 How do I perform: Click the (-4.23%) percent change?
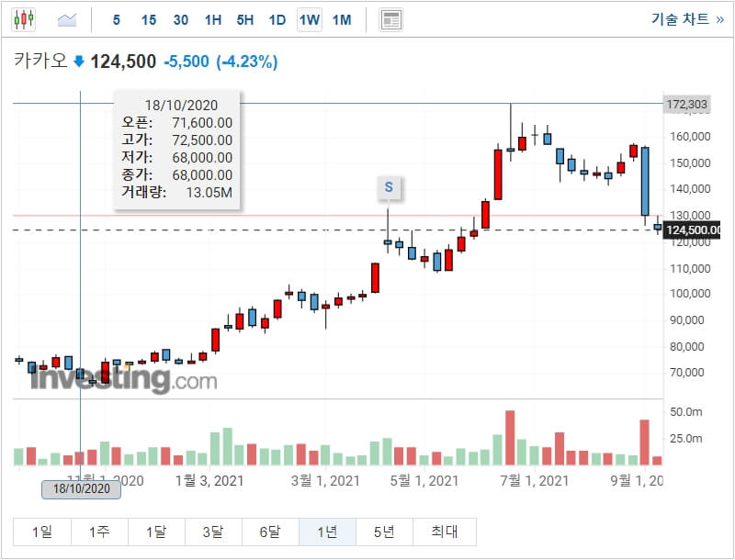point(247,62)
